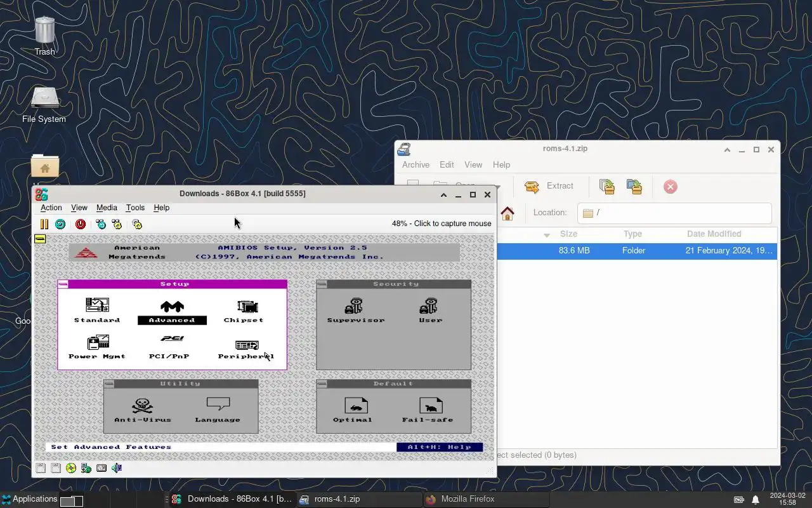This screenshot has height=508, width=812.
Task: Click the Alt+H: Help box in BIOS
Action: 440,447
